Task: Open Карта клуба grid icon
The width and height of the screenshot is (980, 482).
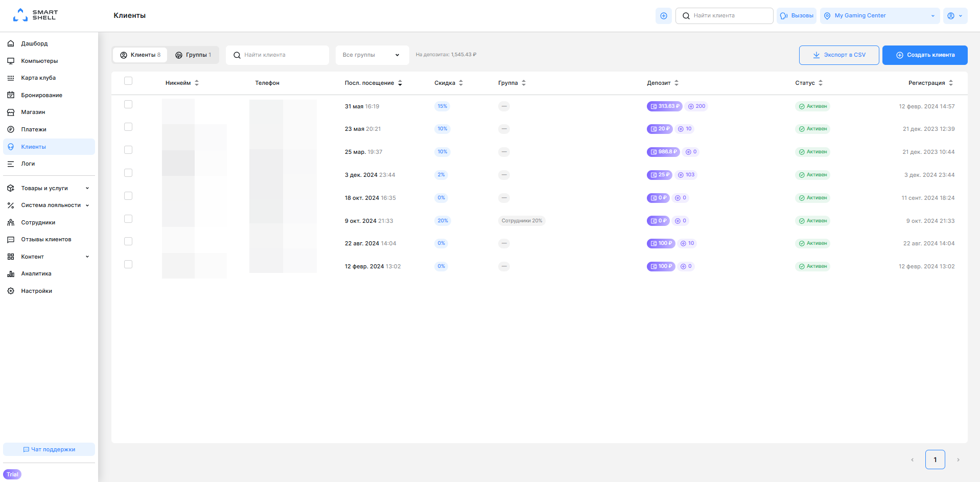Action: [x=11, y=78]
